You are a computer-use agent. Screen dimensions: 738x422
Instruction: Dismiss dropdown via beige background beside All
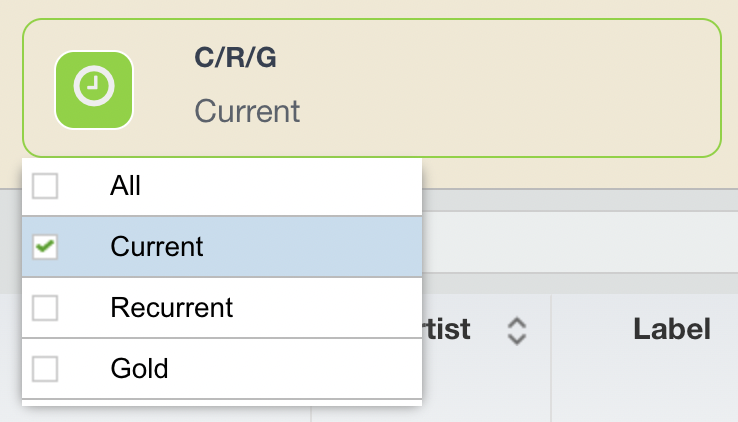click(x=580, y=173)
